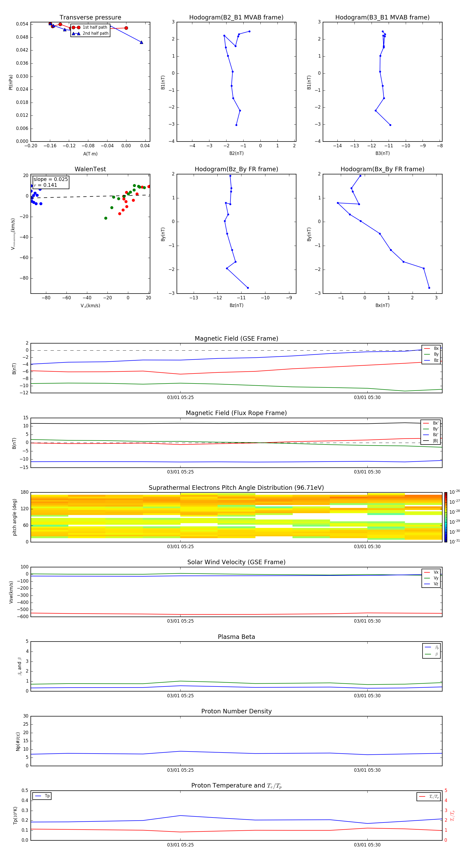The image size is (473, 868).
Task: Select the |B| entry in Flux Rope legend
Action: 431,441
